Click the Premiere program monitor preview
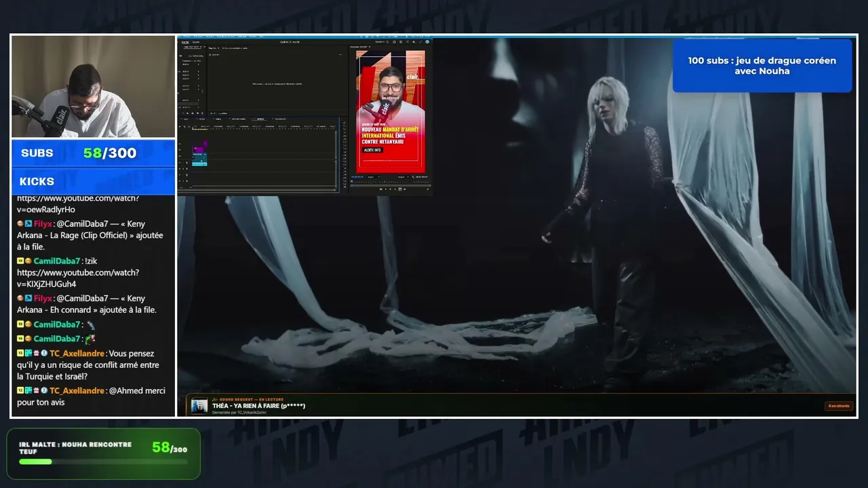Viewport: 868px width, 488px height. [391, 112]
